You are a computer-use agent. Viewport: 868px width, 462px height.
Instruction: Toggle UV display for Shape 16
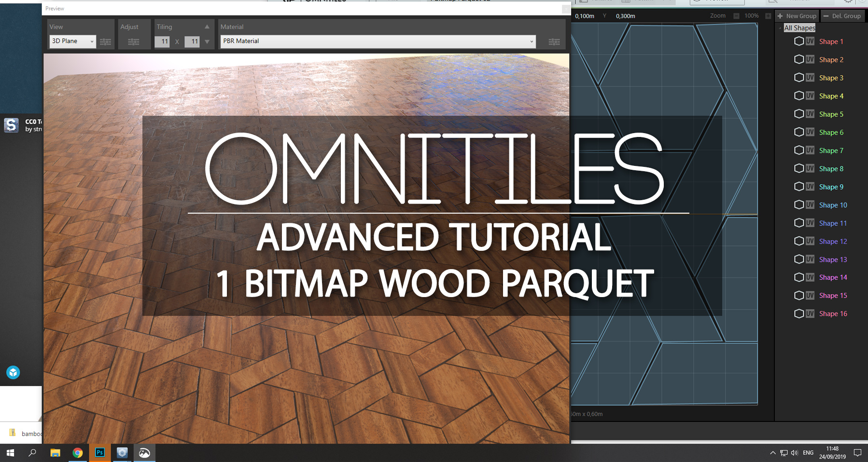click(x=810, y=313)
